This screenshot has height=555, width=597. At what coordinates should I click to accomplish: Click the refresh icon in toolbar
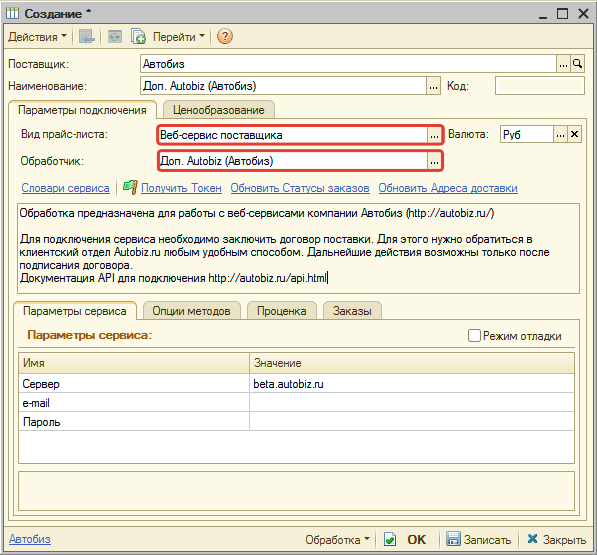pos(115,37)
